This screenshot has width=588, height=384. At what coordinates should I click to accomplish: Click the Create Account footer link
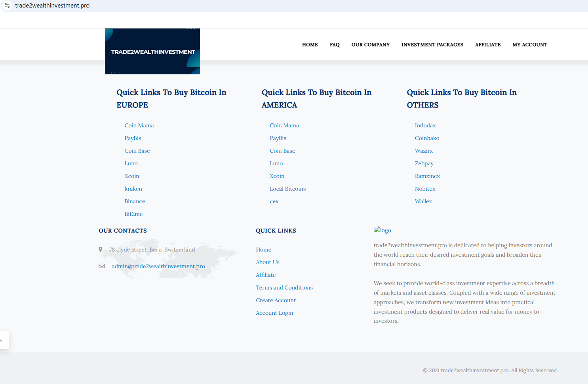click(276, 300)
